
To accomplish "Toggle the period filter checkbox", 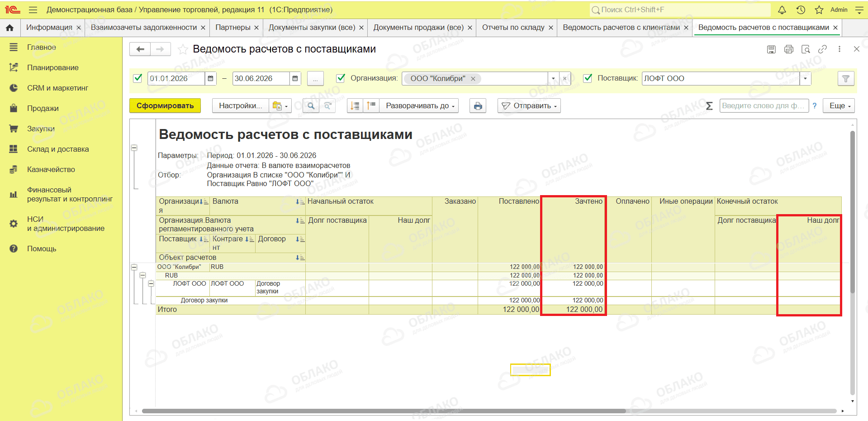I will 138,78.
